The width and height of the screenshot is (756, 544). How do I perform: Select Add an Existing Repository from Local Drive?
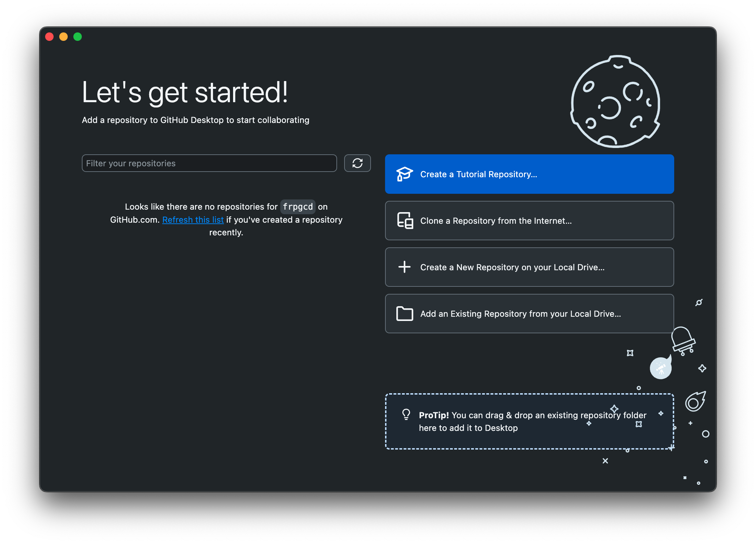[x=529, y=314]
